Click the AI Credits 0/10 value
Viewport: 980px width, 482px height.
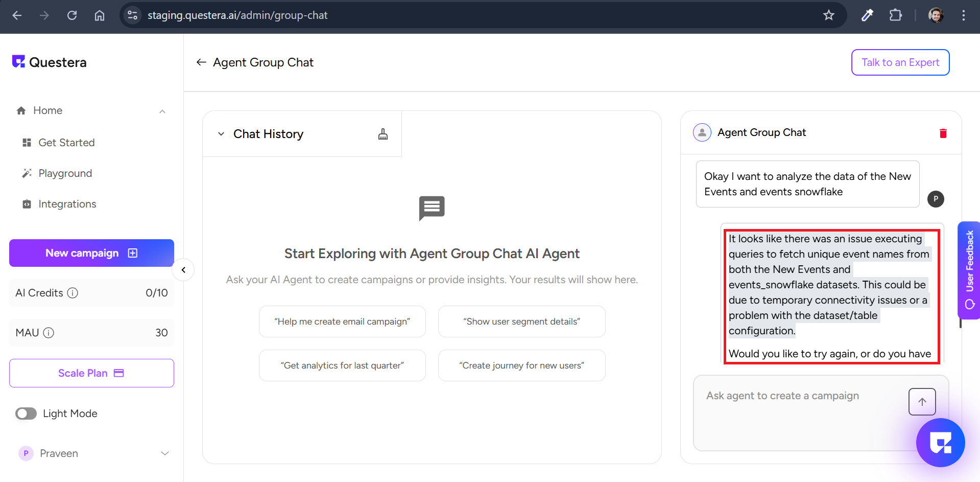tap(157, 293)
